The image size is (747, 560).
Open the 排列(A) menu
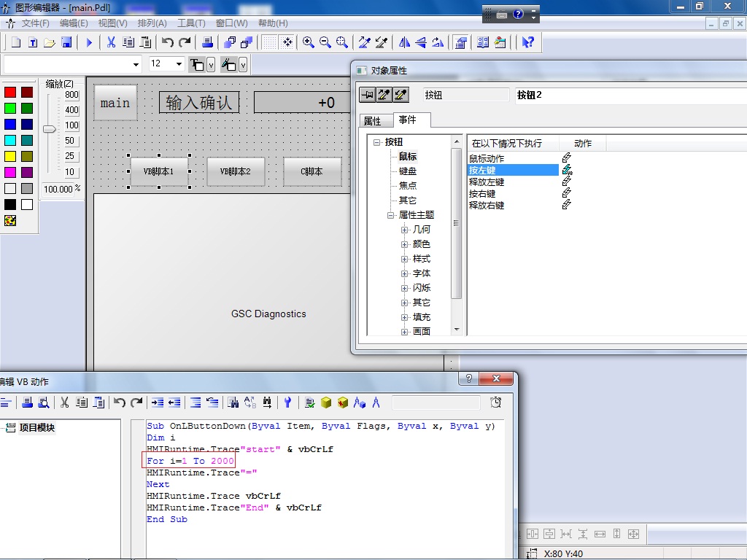click(x=152, y=23)
